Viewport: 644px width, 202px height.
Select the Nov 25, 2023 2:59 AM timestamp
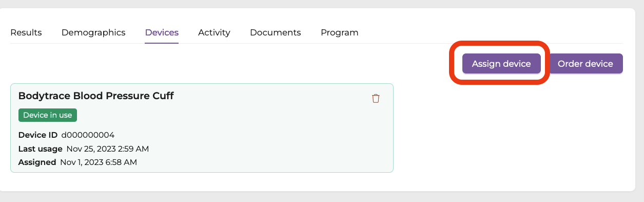click(108, 149)
